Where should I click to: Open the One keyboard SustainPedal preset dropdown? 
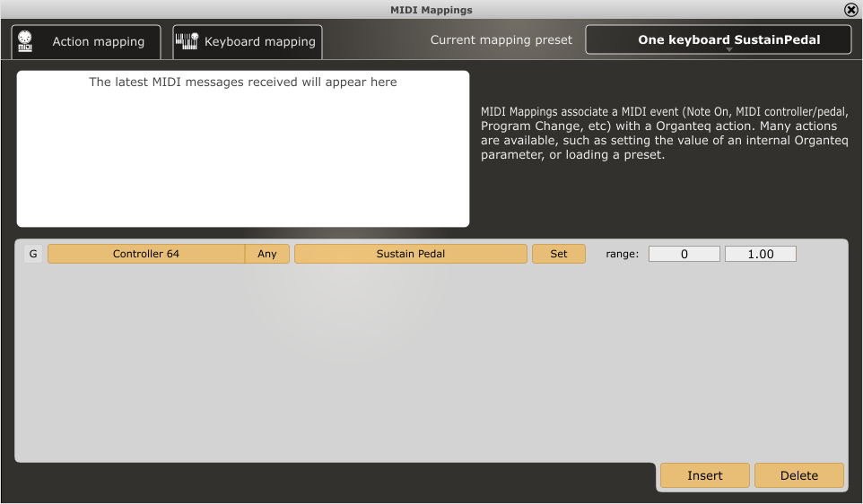tap(719, 39)
